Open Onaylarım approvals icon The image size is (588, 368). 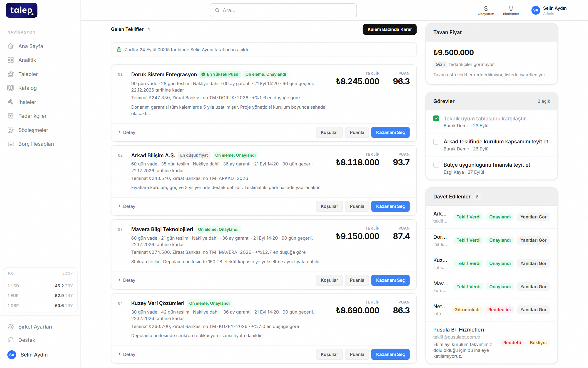tap(486, 8)
